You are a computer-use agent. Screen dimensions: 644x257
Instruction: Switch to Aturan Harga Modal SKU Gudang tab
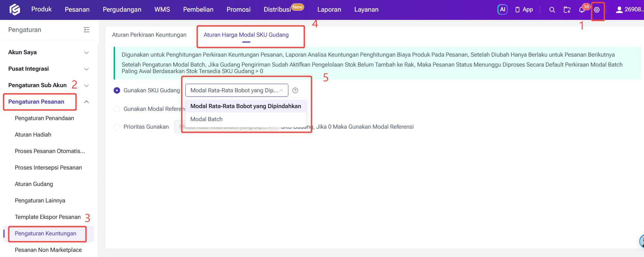click(246, 35)
